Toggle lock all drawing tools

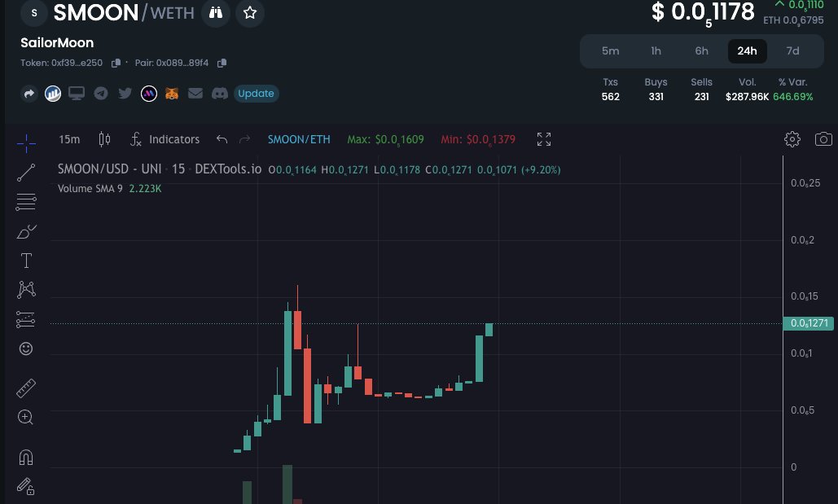click(26, 486)
